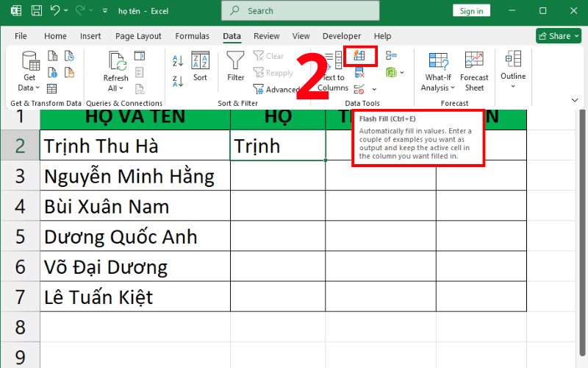Click the From Web globe icon
Viewport: 588px width, 368px height.
(52, 72)
